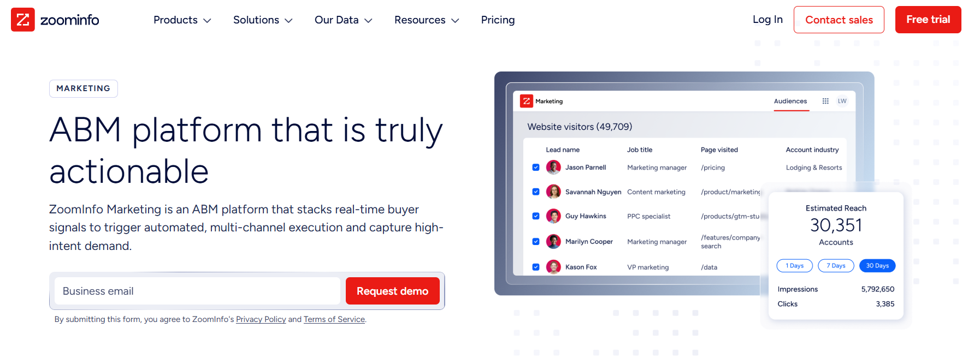The height and width of the screenshot is (358, 980).
Task: Expand the Solutions dropdown menu
Action: coord(263,20)
